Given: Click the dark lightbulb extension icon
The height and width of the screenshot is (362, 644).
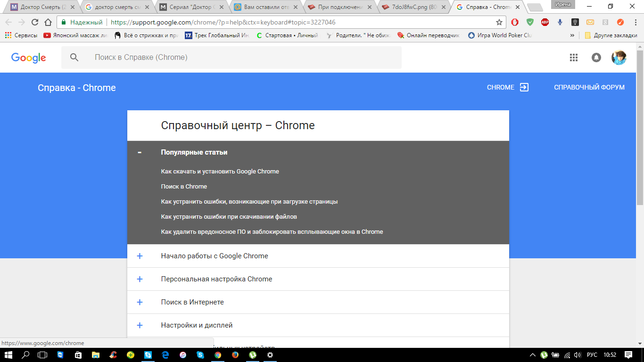Looking at the screenshot, I should click(575, 22).
